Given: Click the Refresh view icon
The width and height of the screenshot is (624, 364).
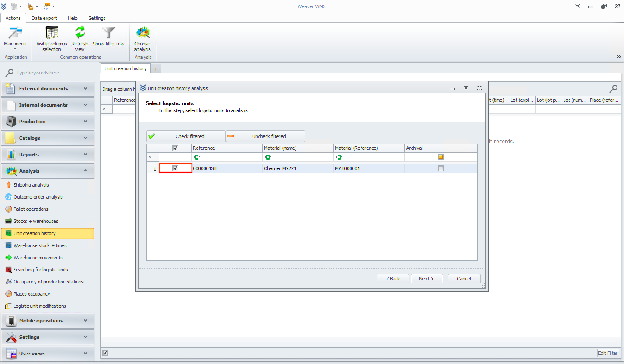Looking at the screenshot, I should pos(80,33).
